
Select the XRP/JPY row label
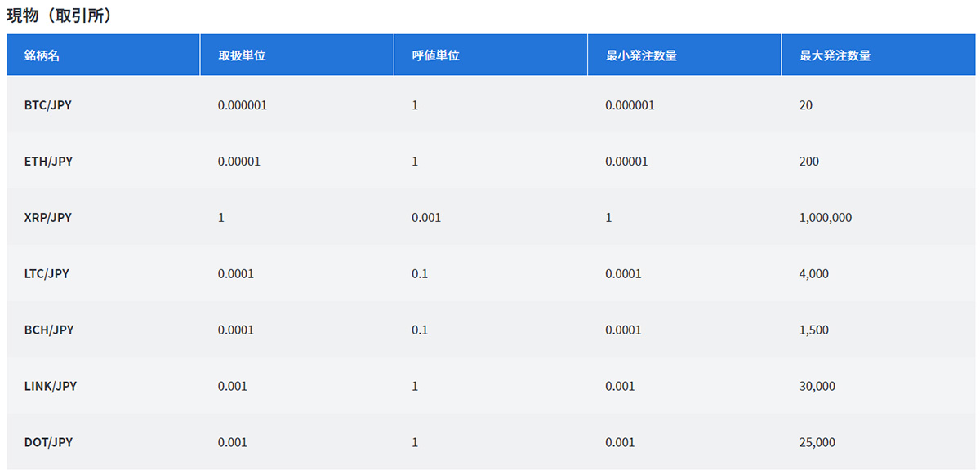click(x=48, y=218)
